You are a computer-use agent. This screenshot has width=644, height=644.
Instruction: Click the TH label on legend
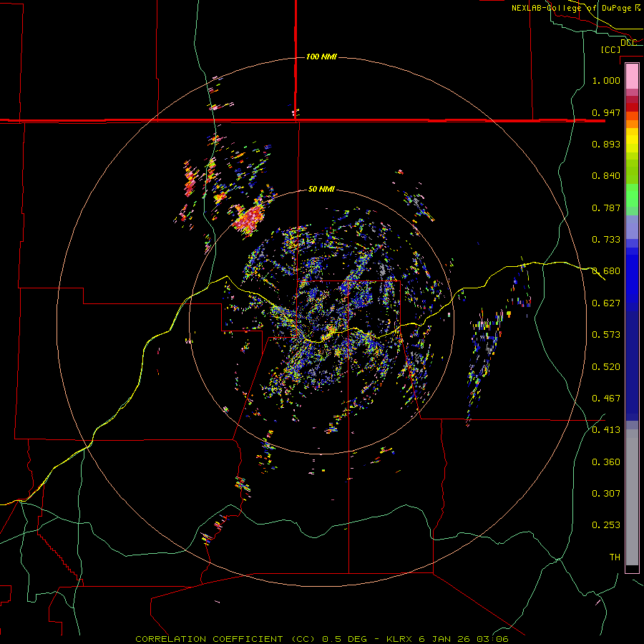point(615,557)
